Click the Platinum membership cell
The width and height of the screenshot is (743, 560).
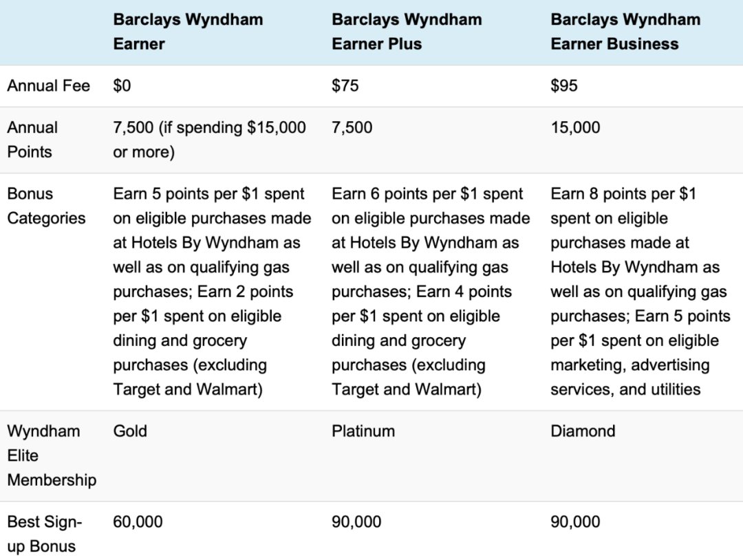click(363, 431)
